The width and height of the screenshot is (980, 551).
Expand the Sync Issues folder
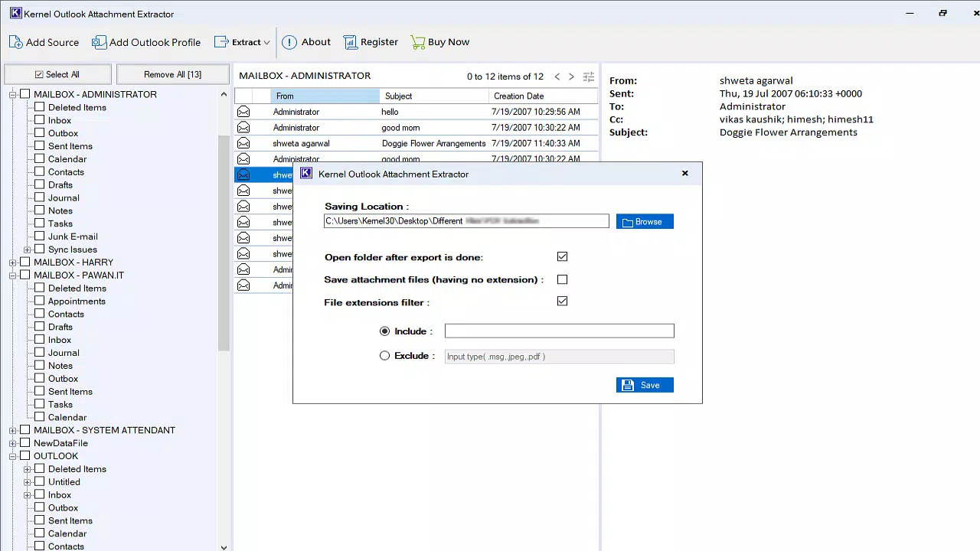pos(28,249)
